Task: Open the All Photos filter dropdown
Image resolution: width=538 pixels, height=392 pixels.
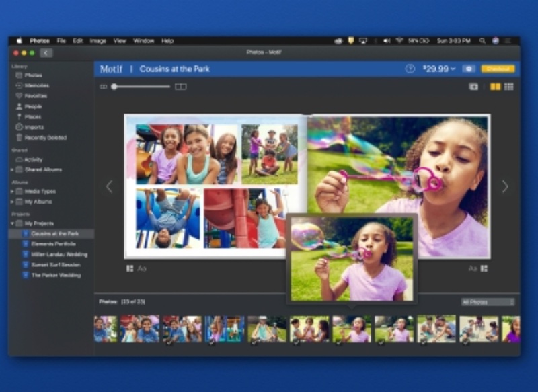Action: [x=488, y=302]
